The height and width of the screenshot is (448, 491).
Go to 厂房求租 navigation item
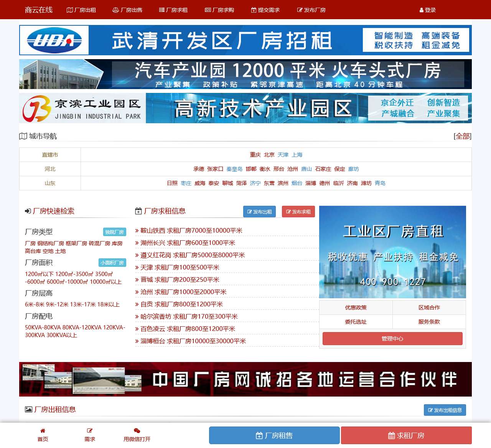click(x=173, y=10)
